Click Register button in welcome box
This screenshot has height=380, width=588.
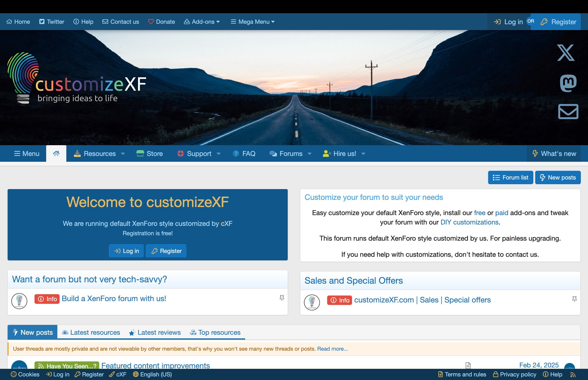point(166,251)
